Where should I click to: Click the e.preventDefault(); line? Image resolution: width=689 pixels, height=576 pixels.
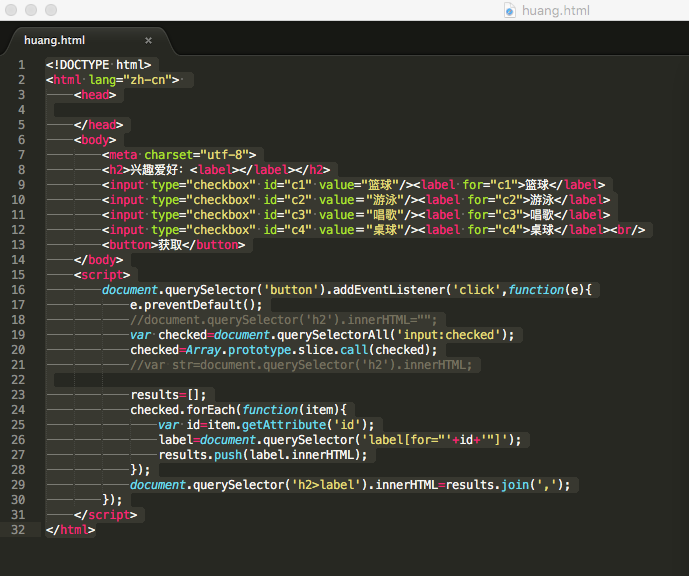coord(196,305)
